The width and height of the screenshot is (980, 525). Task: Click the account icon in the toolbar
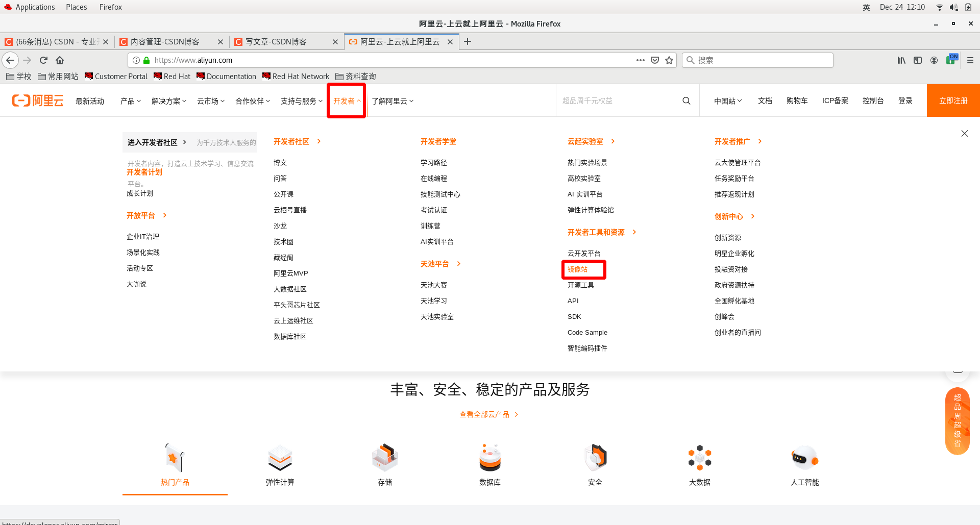point(934,60)
